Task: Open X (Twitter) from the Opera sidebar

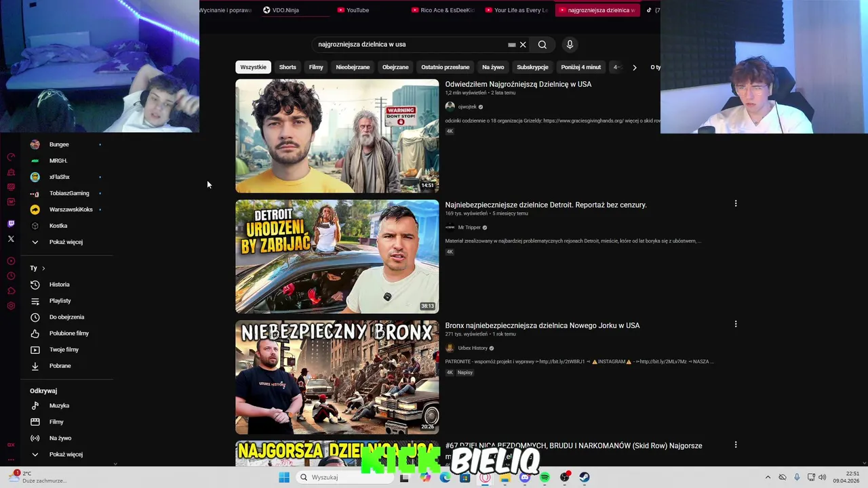Action: (x=11, y=239)
